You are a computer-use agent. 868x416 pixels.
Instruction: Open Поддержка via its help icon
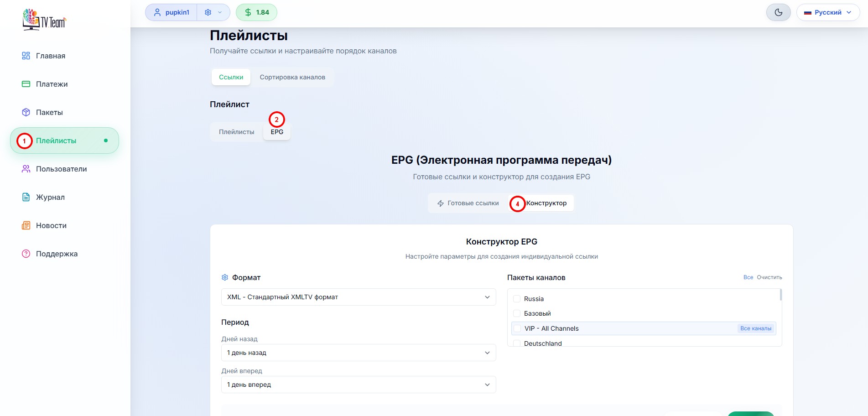pos(26,254)
